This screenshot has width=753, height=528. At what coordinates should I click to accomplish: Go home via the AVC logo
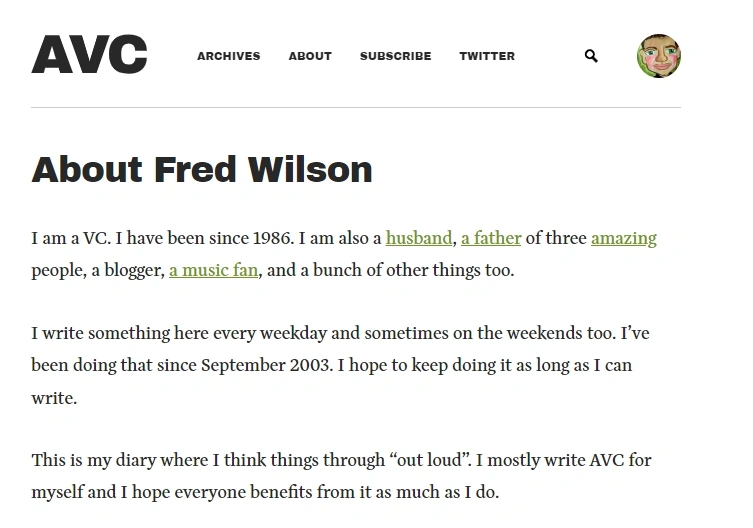click(89, 54)
